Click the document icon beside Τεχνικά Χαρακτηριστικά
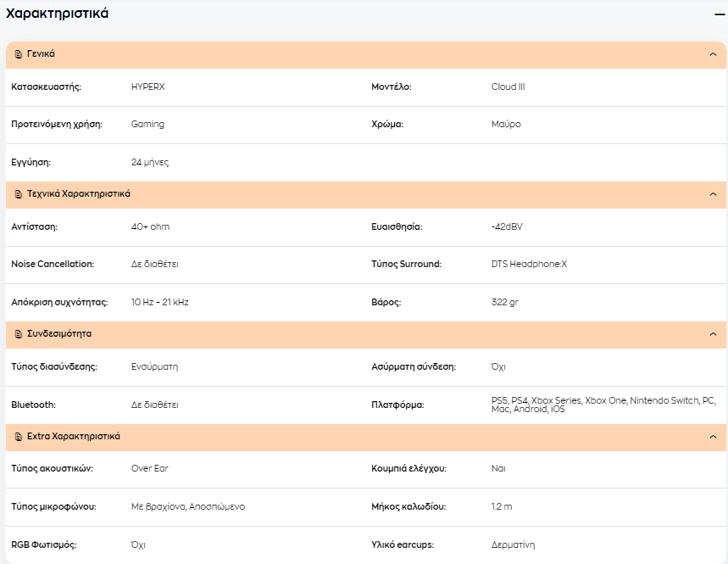The image size is (728, 564). click(x=18, y=194)
